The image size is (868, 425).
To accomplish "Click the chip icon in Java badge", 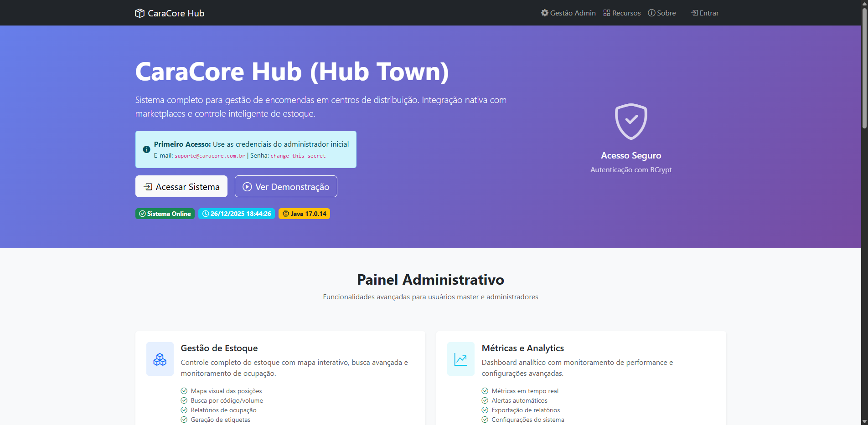I will click(x=285, y=214).
